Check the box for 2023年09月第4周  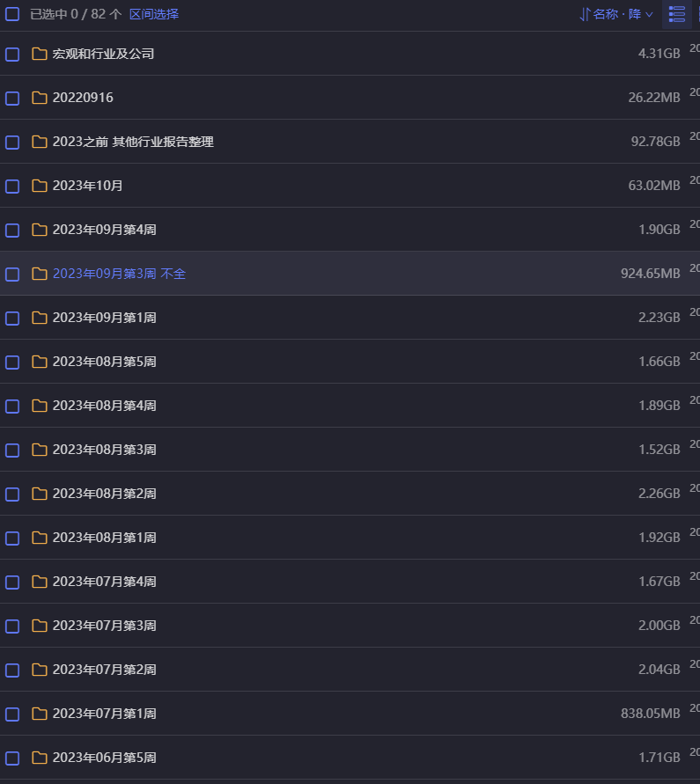coord(12,230)
